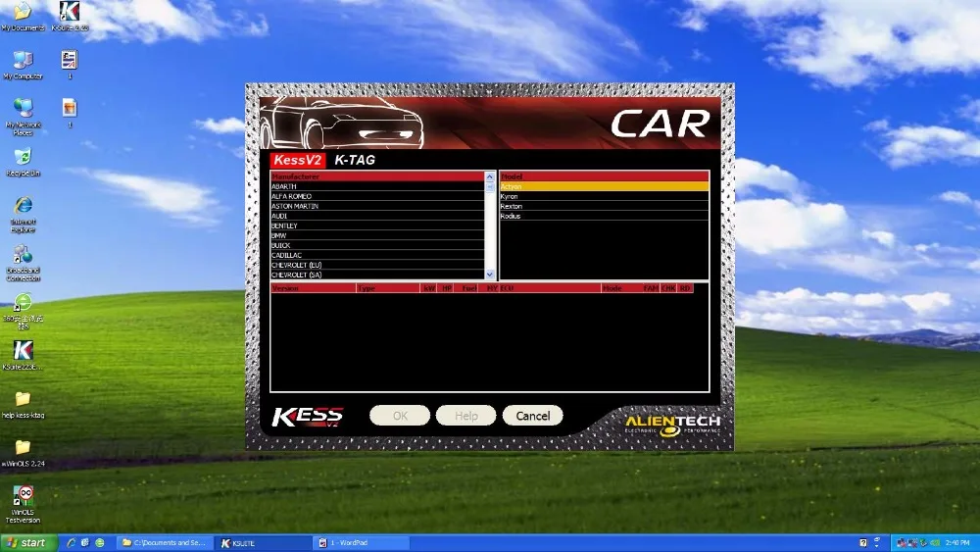Select the WinOLS Testversion shortcut
Viewport: 980px width, 552px height.
coord(23,505)
